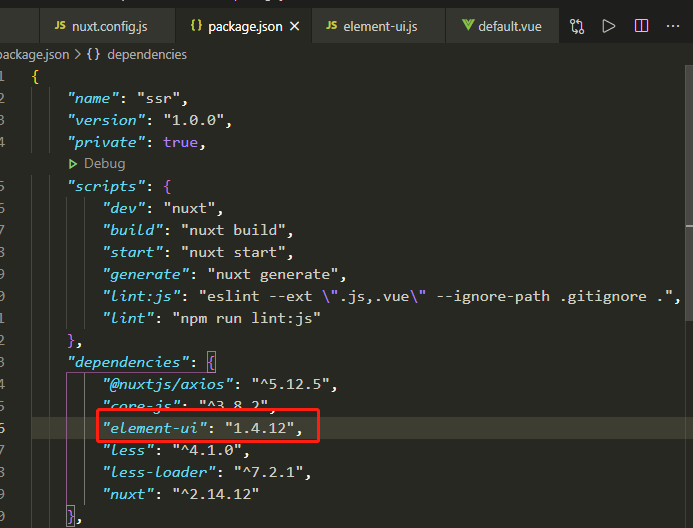
Task: Switch to the nuxt.config.js tab
Action: (x=107, y=26)
